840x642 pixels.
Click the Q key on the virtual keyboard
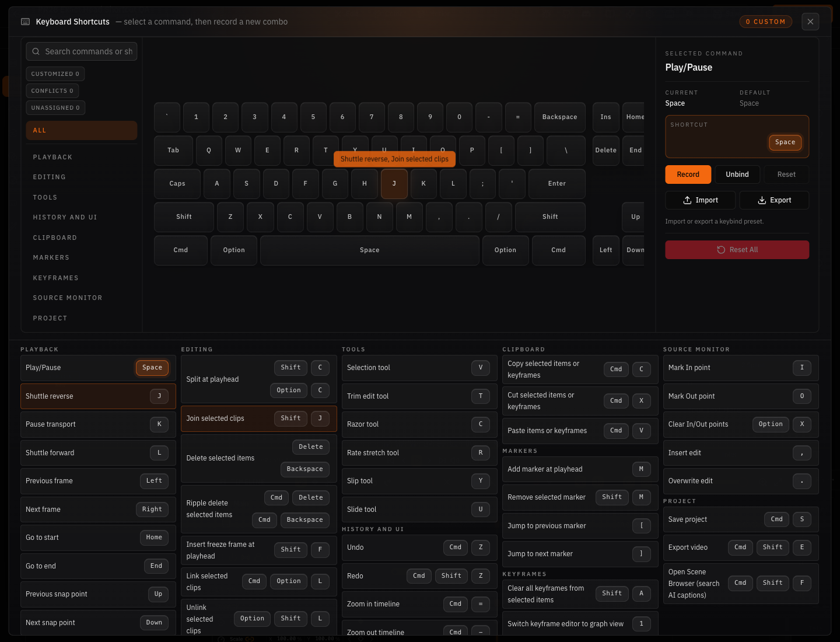[209, 151]
